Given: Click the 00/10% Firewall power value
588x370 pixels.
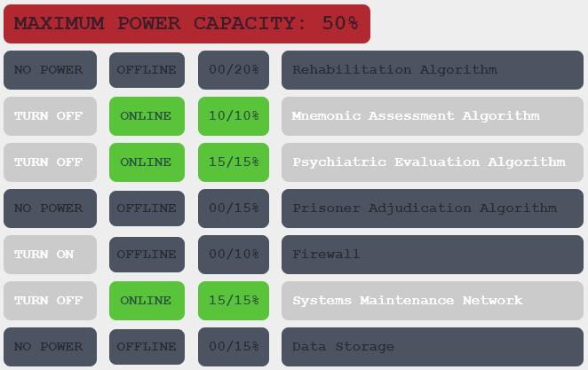Looking at the screenshot, I should click(234, 255).
